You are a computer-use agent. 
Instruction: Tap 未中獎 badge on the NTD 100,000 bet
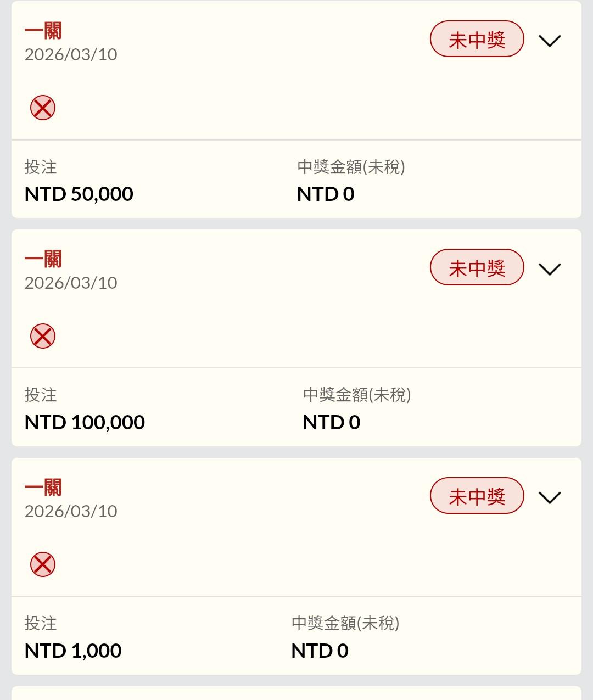click(x=477, y=268)
